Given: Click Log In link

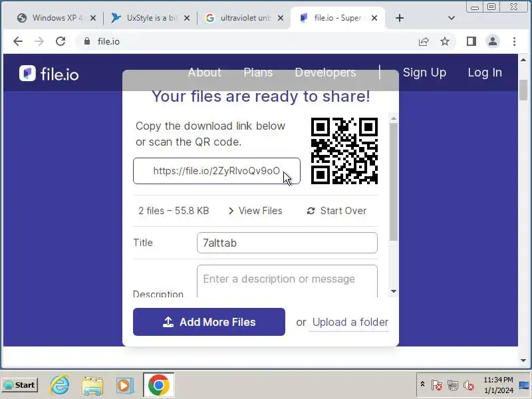Looking at the screenshot, I should (485, 72).
